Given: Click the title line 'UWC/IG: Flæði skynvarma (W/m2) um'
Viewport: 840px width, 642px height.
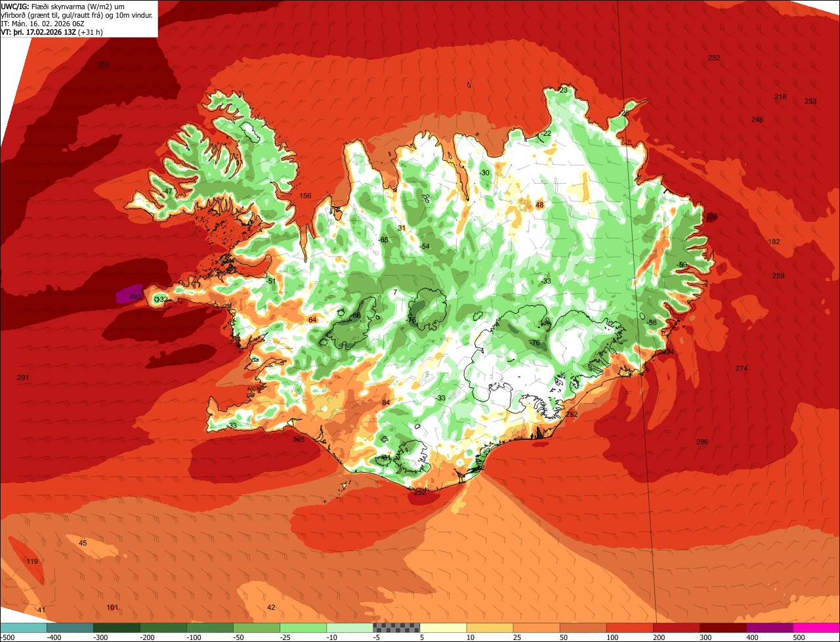Looking at the screenshot, I should [x=63, y=6].
